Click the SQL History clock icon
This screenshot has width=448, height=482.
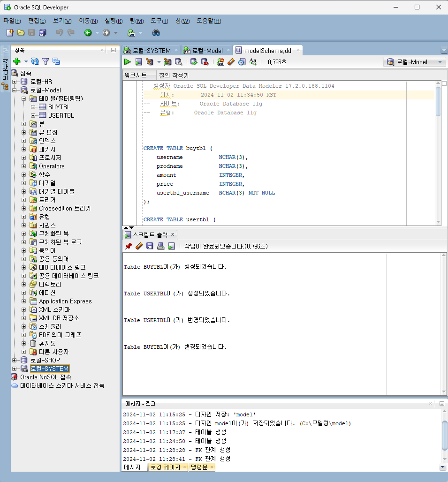point(242,62)
